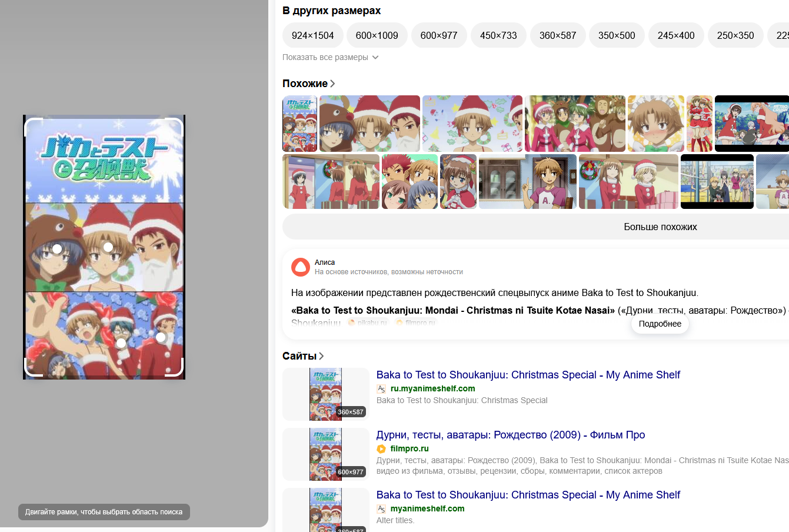Screen dimensions: 789x532
Task: Choose the 250×350 size chip
Action: point(735,35)
